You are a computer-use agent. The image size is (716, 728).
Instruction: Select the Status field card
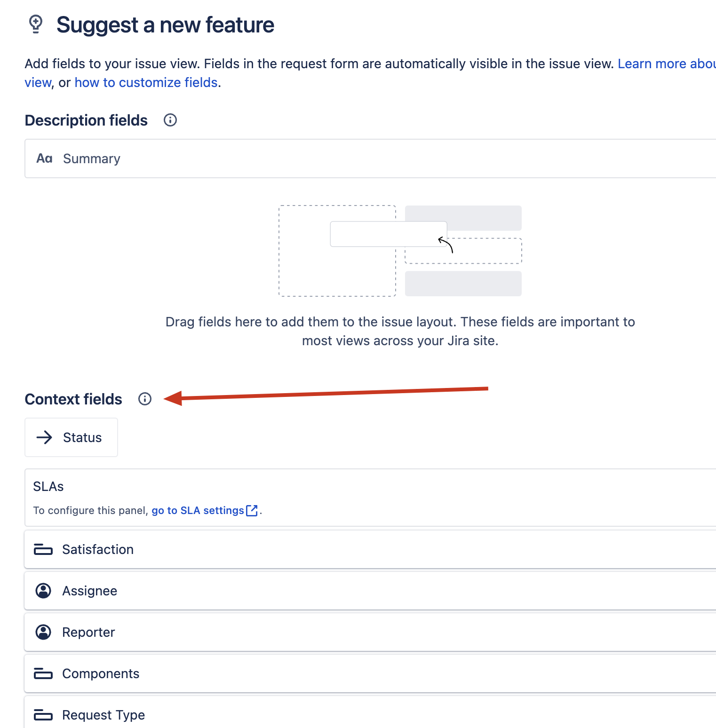point(71,437)
